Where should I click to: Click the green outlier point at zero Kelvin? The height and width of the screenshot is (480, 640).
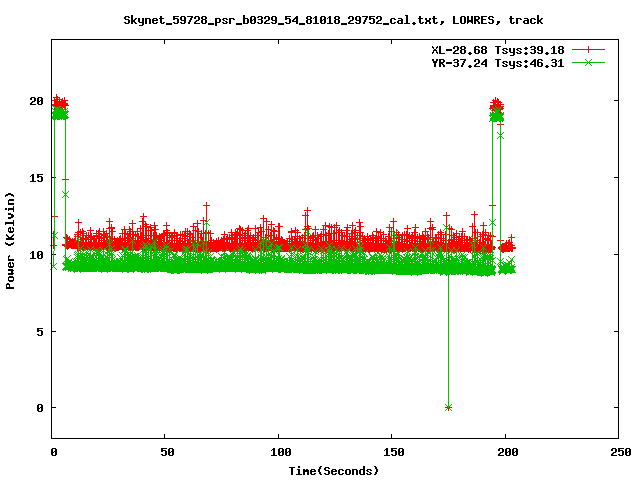448,407
